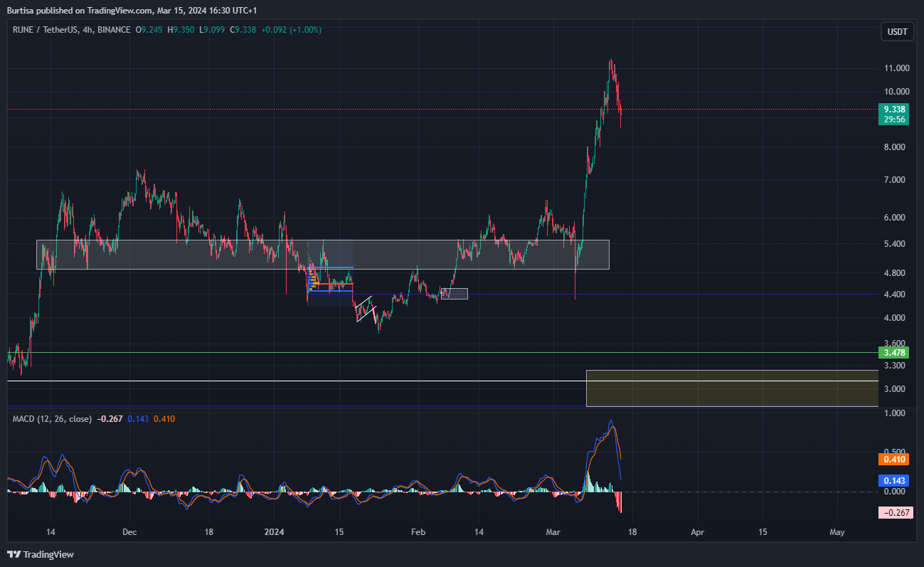Click the 11.000 price scale label
The width and height of the screenshot is (924, 567).
click(896, 68)
